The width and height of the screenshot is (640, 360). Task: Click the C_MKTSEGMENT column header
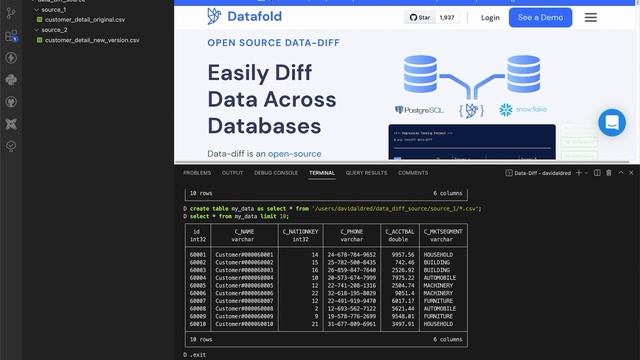pyautogui.click(x=443, y=231)
